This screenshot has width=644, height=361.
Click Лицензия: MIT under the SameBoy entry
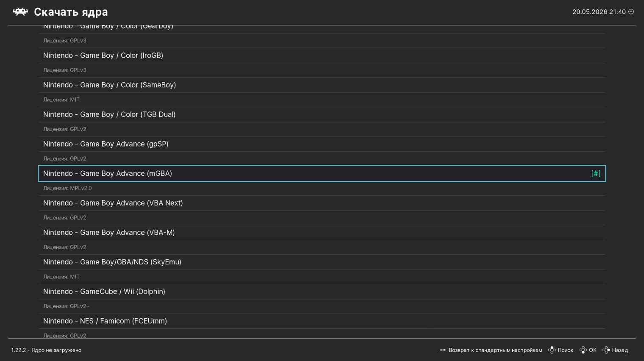pos(61,100)
